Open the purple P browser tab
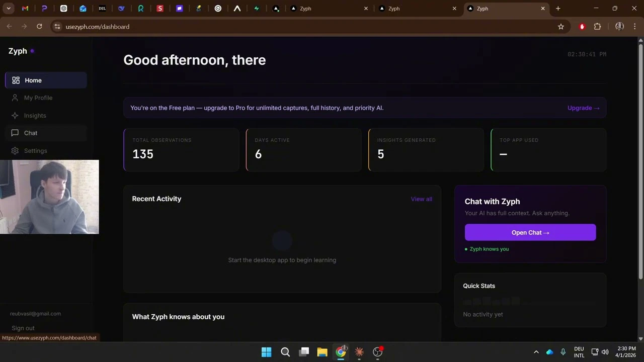This screenshot has height=362, width=644. coord(44,9)
